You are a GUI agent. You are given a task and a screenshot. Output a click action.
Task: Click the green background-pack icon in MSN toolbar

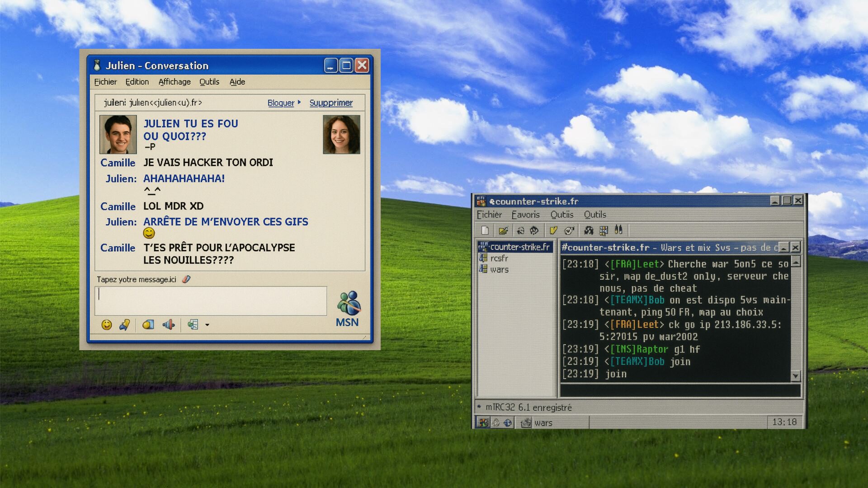point(193,324)
